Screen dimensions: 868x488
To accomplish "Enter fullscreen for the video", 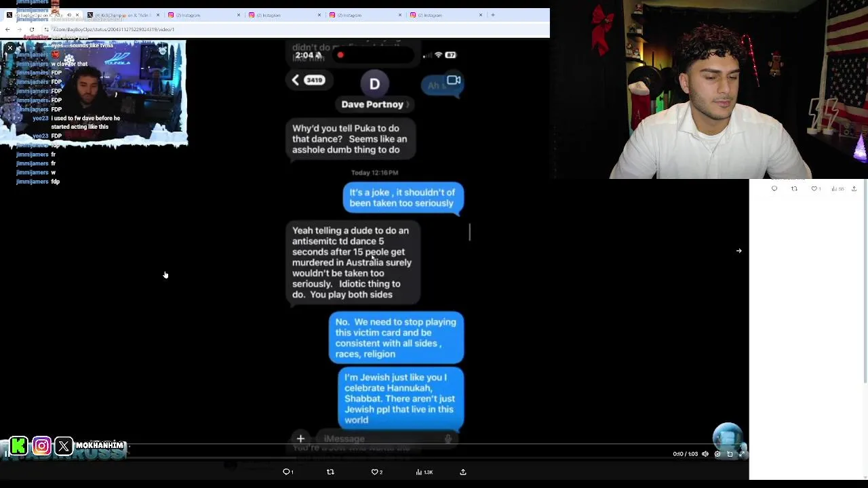I will click(x=742, y=454).
